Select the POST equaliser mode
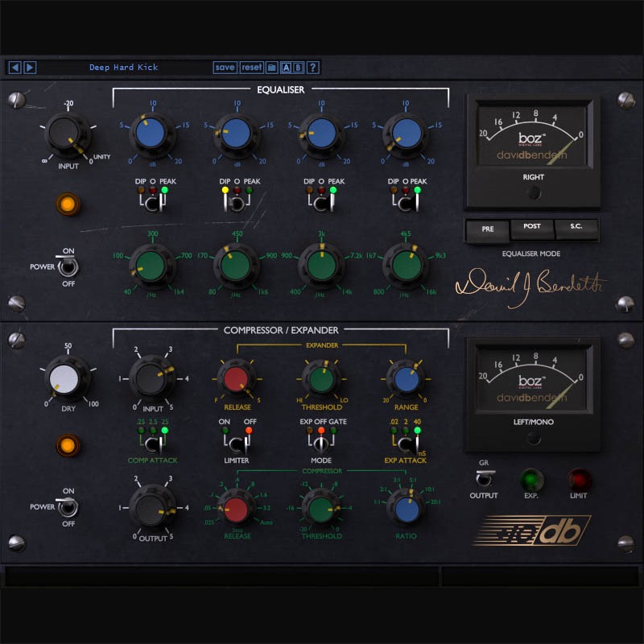The width and height of the screenshot is (644, 644). coord(532,228)
